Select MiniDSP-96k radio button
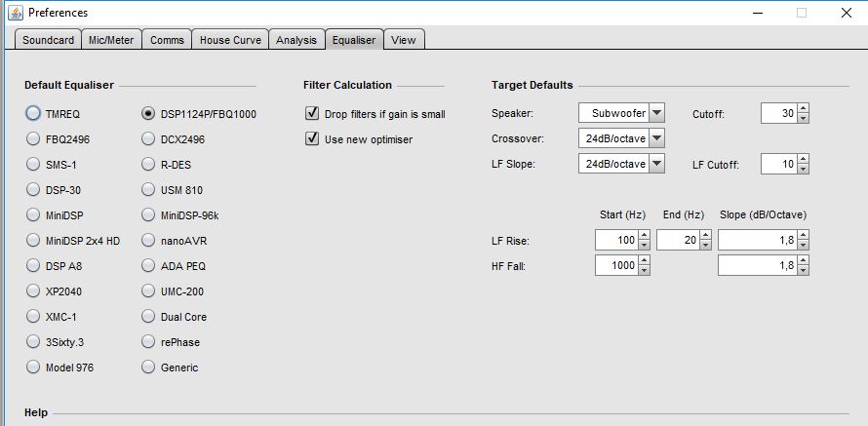The image size is (868, 426). (148, 214)
